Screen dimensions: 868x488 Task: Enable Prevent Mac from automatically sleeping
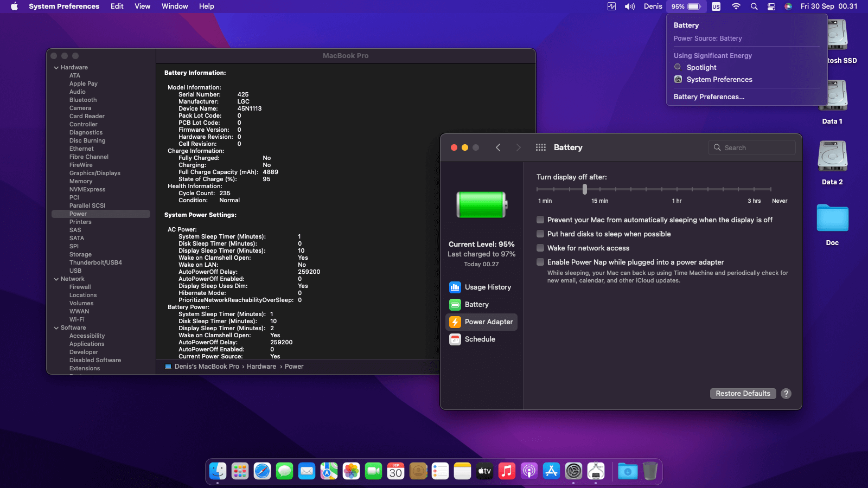click(x=540, y=220)
